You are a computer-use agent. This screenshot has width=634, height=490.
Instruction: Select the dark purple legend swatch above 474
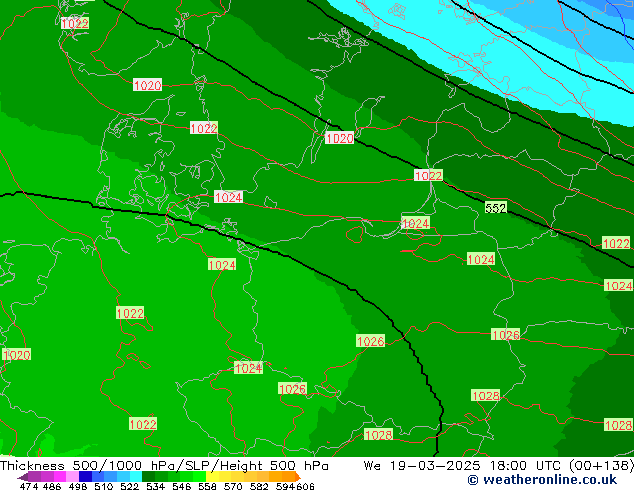(34, 476)
